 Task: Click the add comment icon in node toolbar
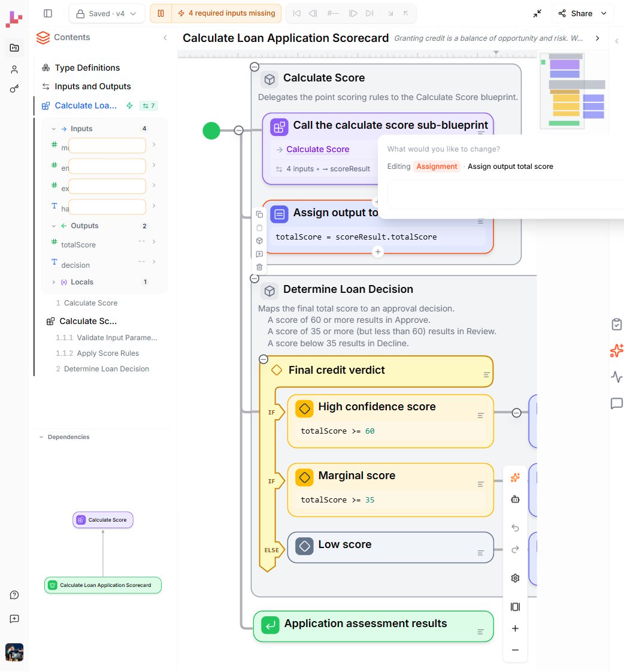pyautogui.click(x=259, y=254)
